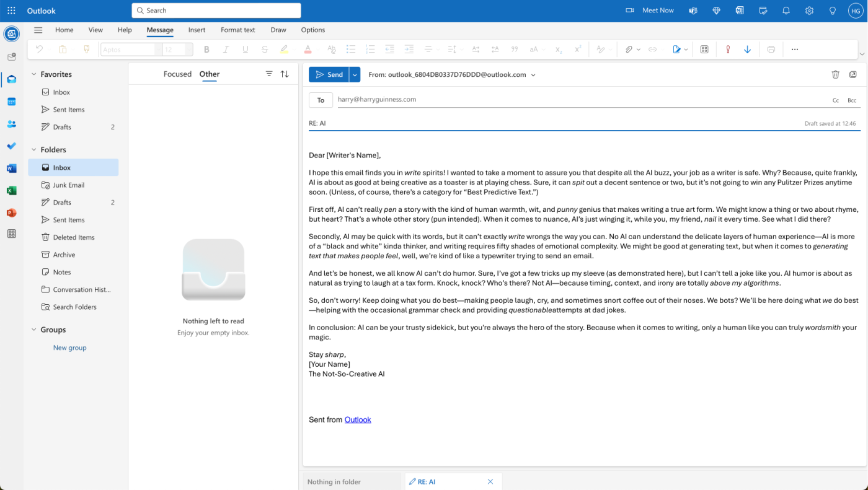
Task: Mark message as Low importance
Action: pos(747,50)
